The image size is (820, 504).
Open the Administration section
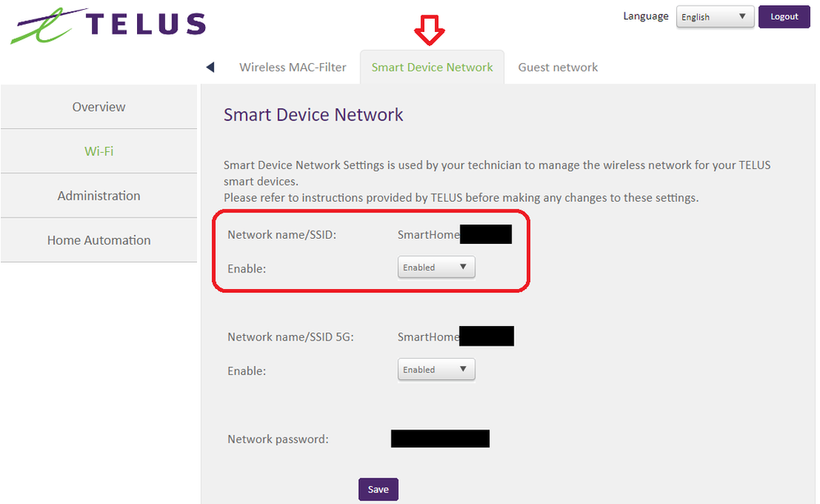click(98, 195)
